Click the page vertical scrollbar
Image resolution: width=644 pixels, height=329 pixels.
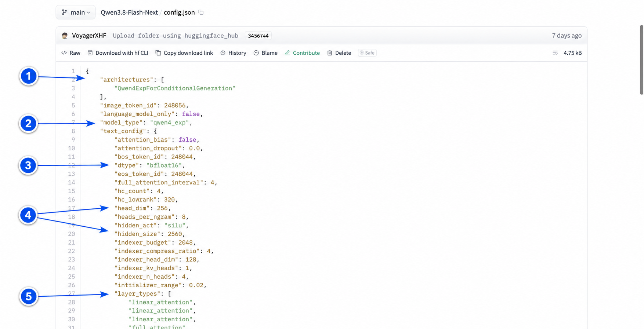(641, 60)
